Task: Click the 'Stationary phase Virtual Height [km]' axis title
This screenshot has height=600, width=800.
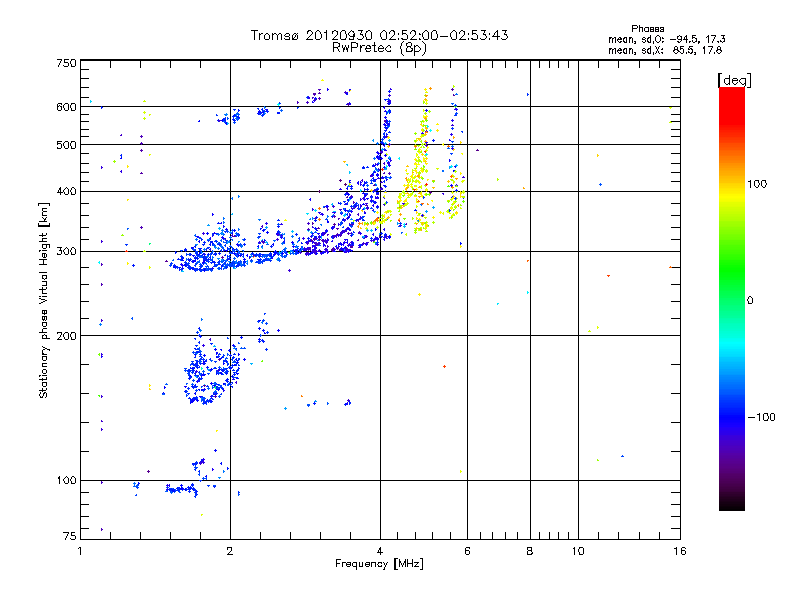Action: click(x=44, y=301)
